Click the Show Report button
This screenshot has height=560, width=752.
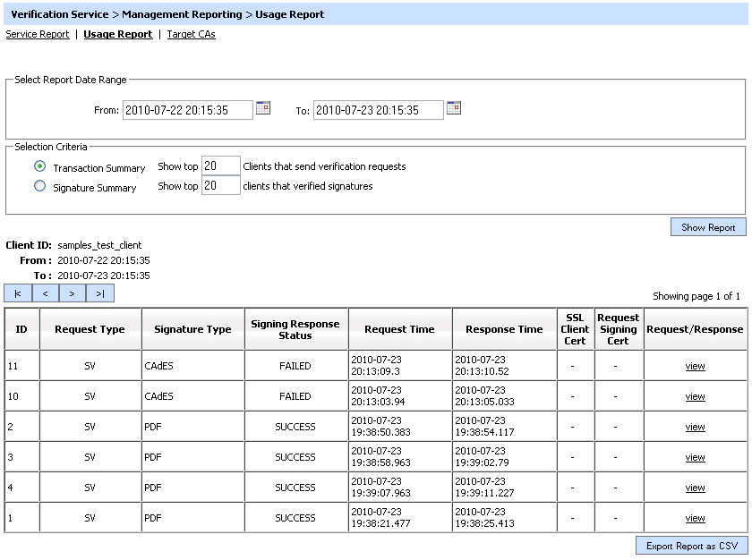point(708,227)
